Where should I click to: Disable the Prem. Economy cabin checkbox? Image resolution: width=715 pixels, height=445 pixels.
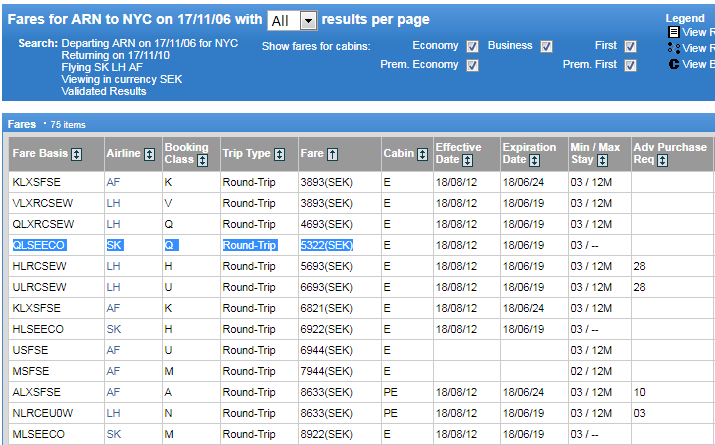coord(472,65)
